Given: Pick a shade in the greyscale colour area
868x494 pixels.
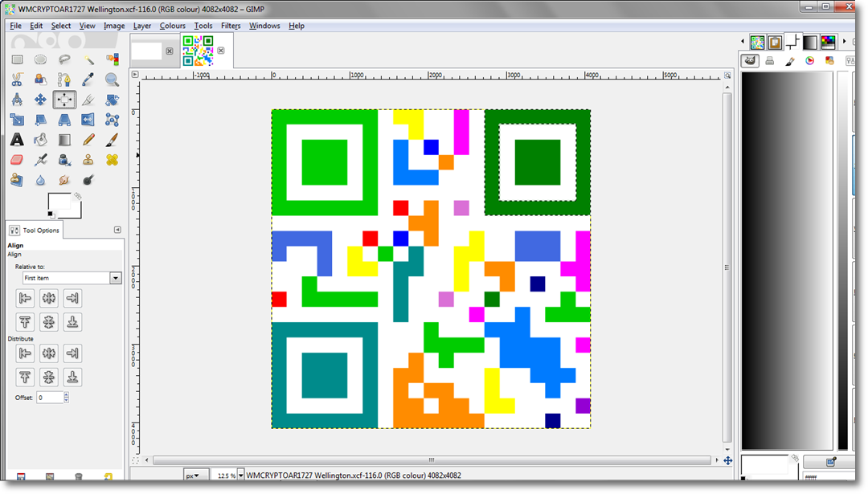Looking at the screenshot, I should click(787, 260).
